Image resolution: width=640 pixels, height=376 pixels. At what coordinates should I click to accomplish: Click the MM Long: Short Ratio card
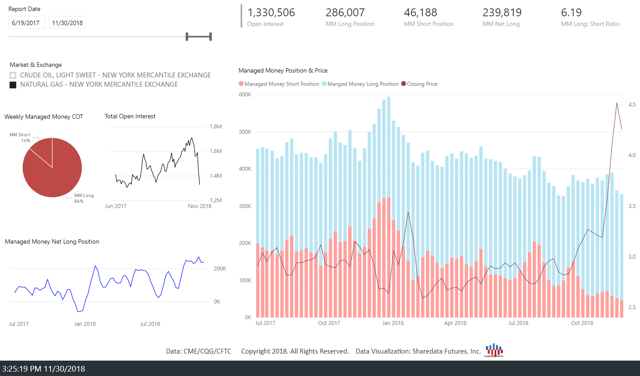point(590,17)
